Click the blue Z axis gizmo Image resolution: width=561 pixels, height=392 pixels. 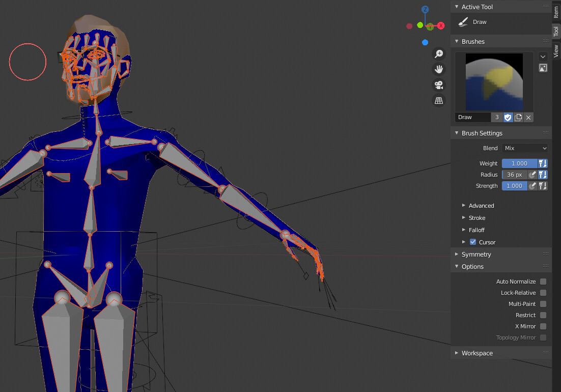coord(425,9)
